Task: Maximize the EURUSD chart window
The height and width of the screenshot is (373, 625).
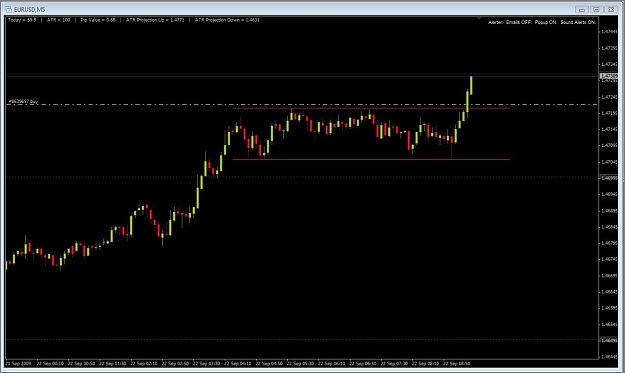Action: point(596,10)
